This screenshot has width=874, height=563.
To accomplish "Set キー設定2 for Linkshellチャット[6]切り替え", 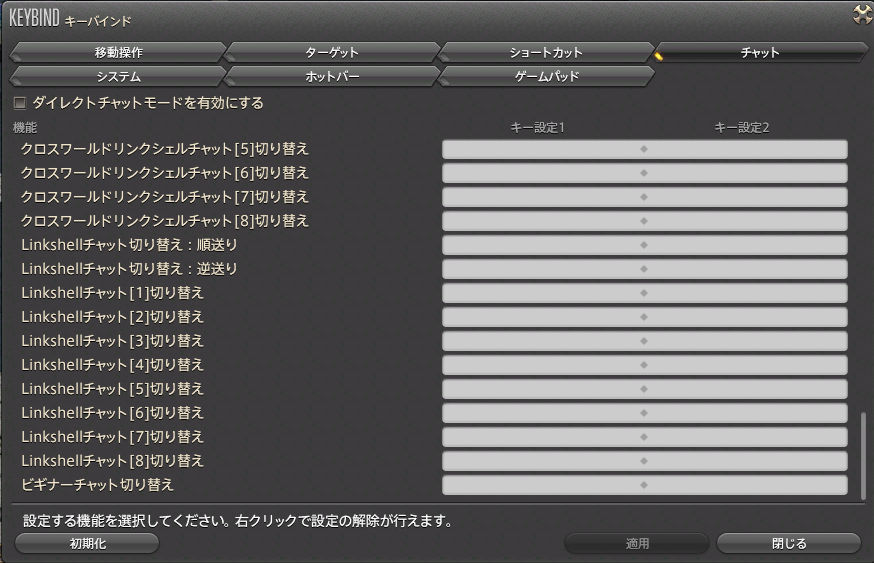I will (746, 413).
